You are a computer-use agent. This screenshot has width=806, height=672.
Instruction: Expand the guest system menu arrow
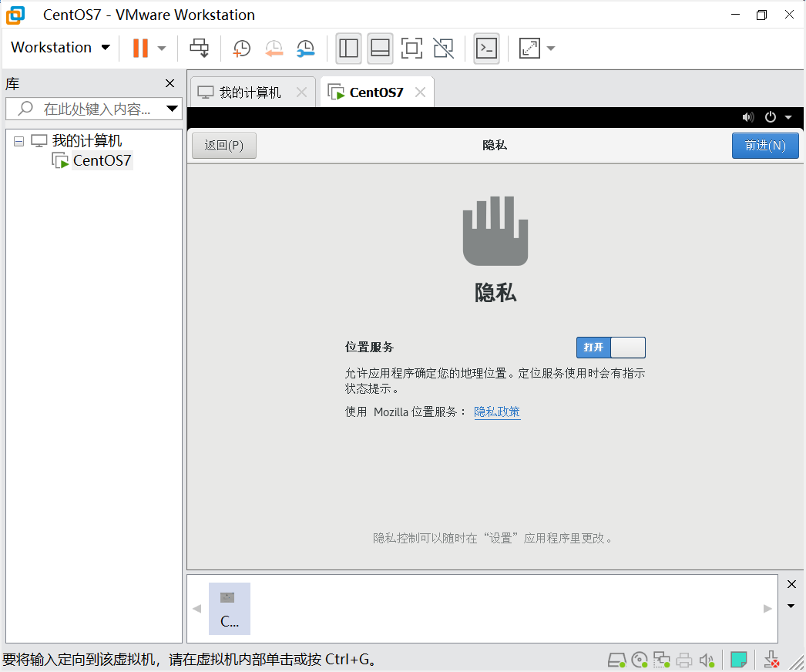pos(788,117)
